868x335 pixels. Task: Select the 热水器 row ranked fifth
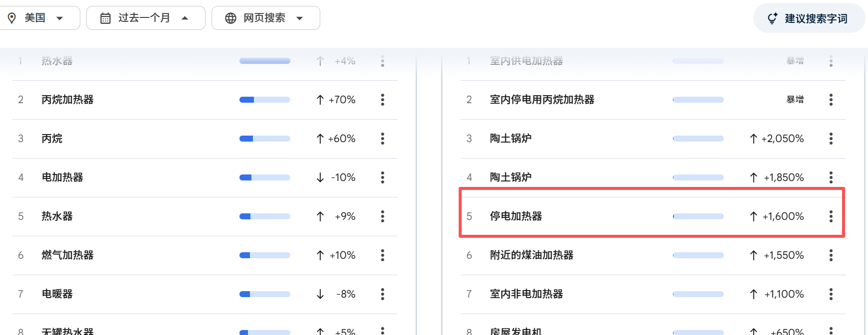click(x=57, y=216)
